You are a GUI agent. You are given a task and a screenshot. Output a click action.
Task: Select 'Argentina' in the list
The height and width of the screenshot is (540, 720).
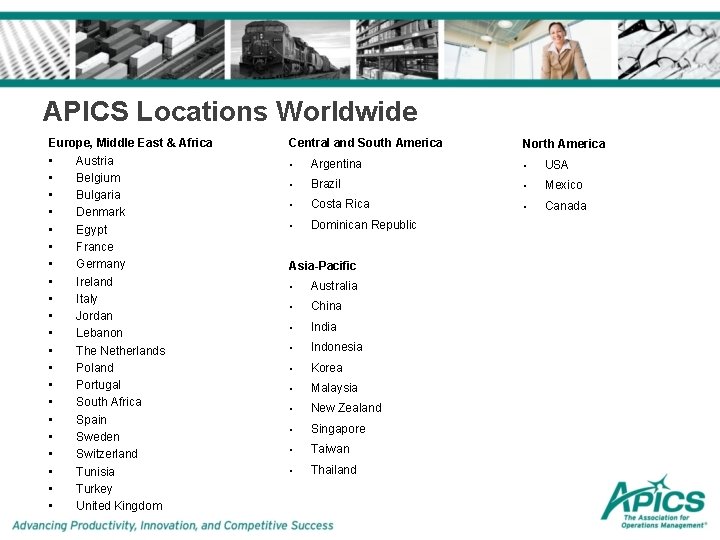click(x=336, y=164)
